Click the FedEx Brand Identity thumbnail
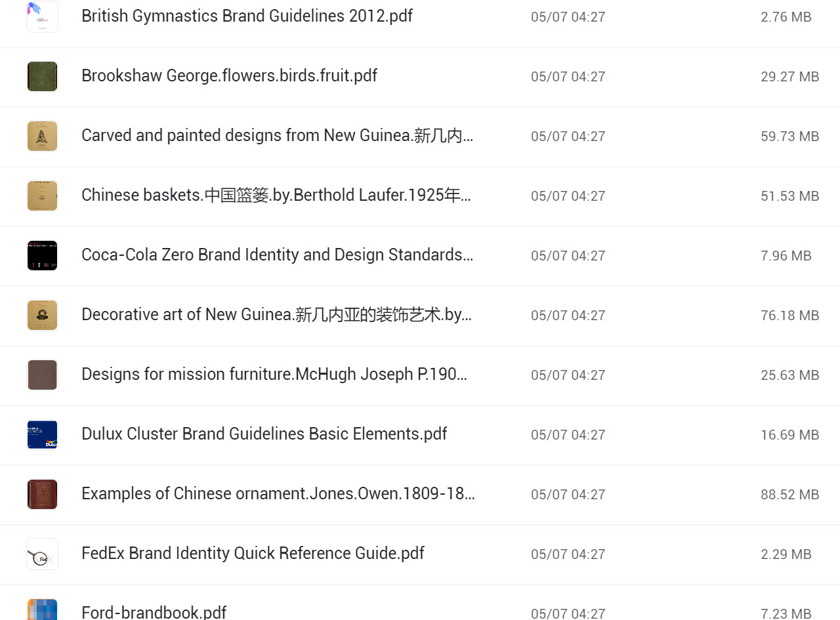The height and width of the screenshot is (620, 840). tap(42, 554)
